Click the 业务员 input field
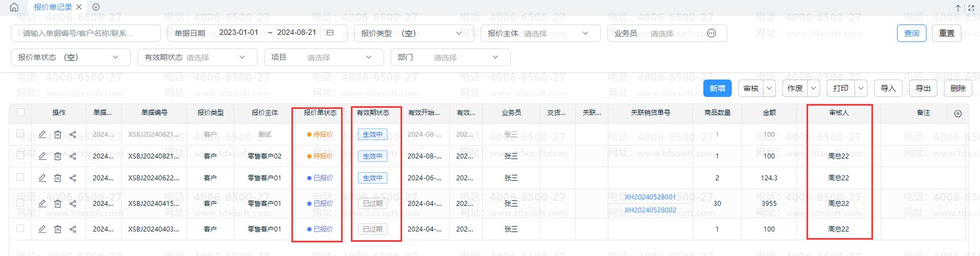Image resolution: width=980 pixels, height=256 pixels. click(x=667, y=33)
